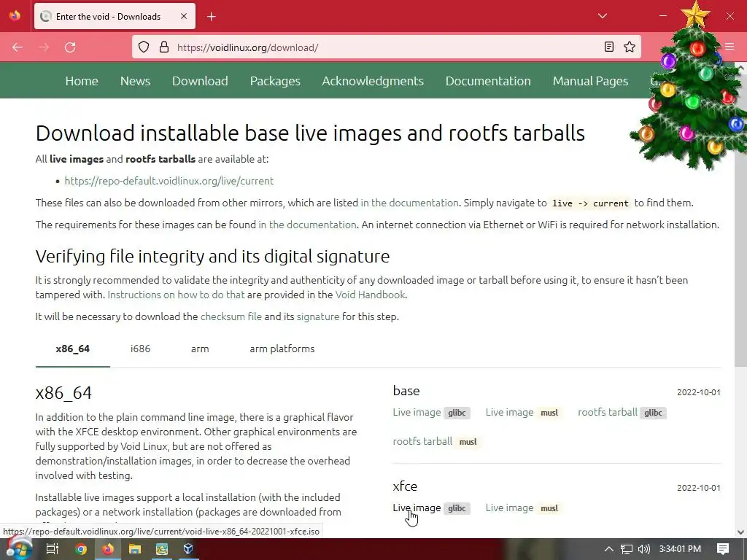Select the arm architecture tab
The height and width of the screenshot is (560, 747).
200,349
